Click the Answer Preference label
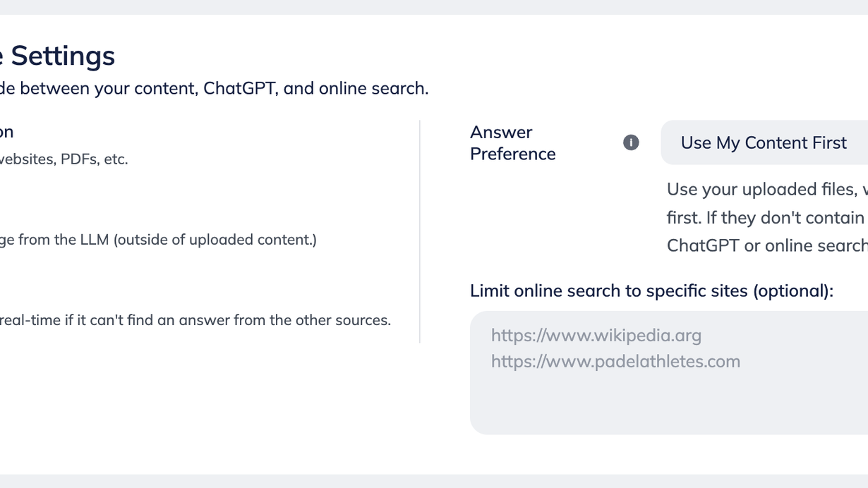The width and height of the screenshot is (868, 488). pos(513,142)
